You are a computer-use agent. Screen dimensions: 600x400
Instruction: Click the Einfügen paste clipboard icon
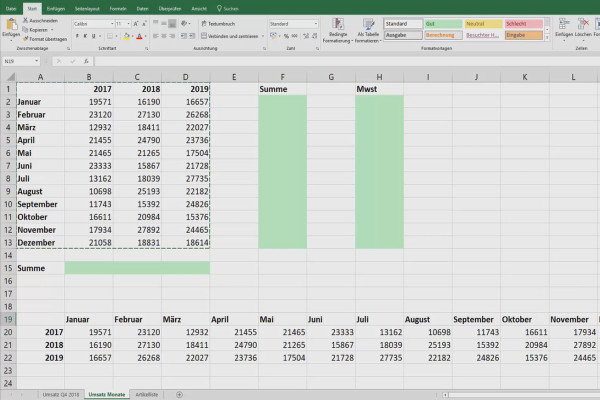(11, 24)
